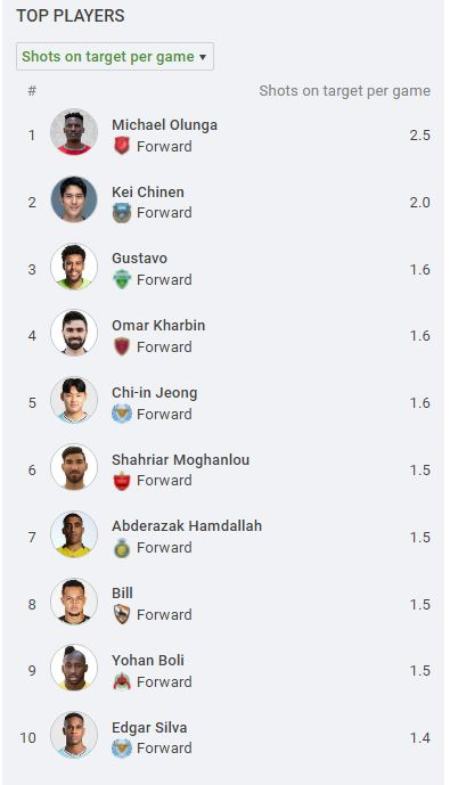Open Edgar Silva's player profile photo
450x785 pixels.
74,735
